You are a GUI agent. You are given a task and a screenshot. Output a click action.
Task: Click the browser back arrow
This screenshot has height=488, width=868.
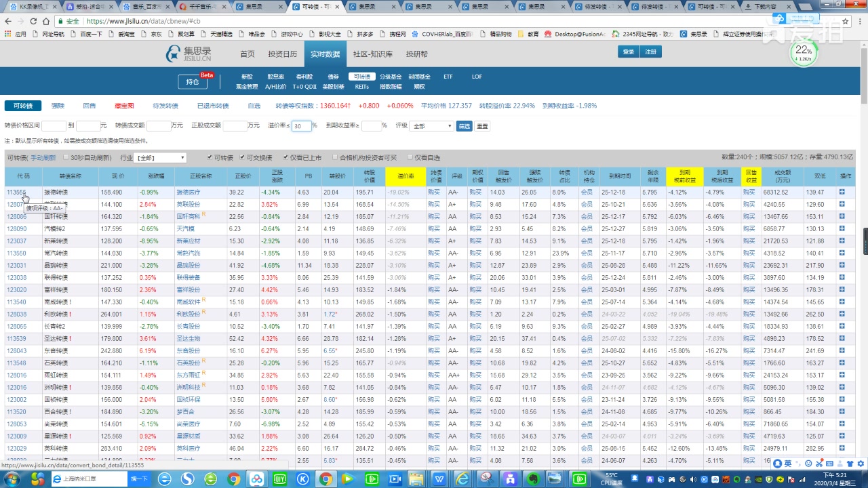point(8,21)
